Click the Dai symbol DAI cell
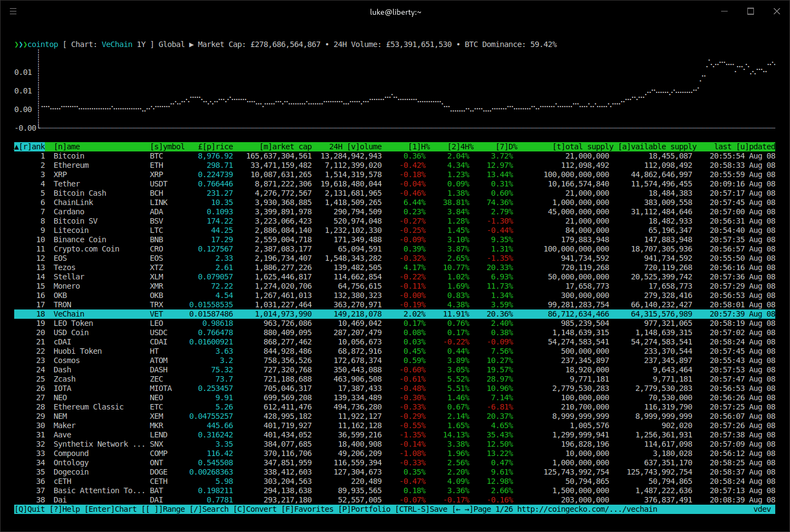The width and height of the screenshot is (790, 532). [156, 500]
